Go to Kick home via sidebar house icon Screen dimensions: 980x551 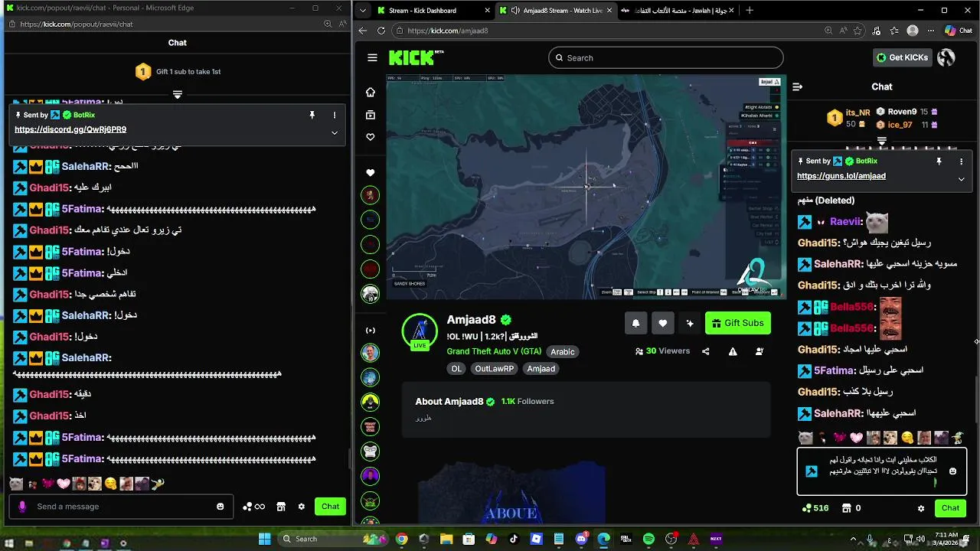click(371, 92)
